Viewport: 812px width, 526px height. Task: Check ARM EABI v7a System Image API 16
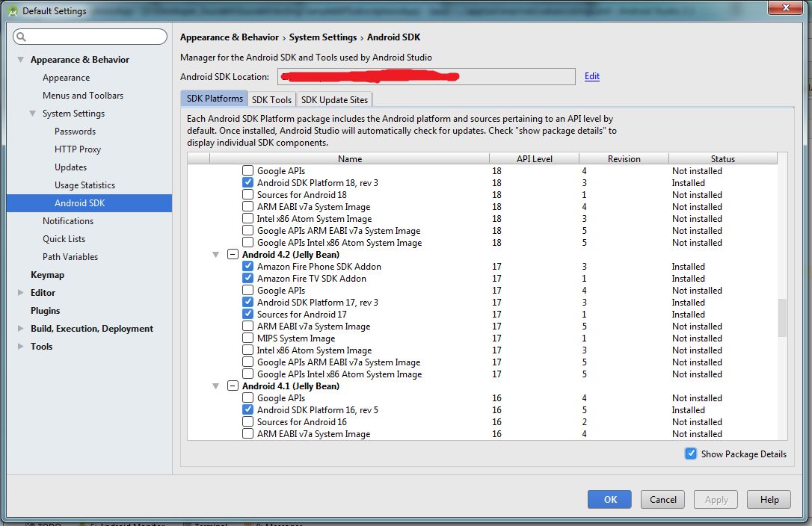pos(248,433)
